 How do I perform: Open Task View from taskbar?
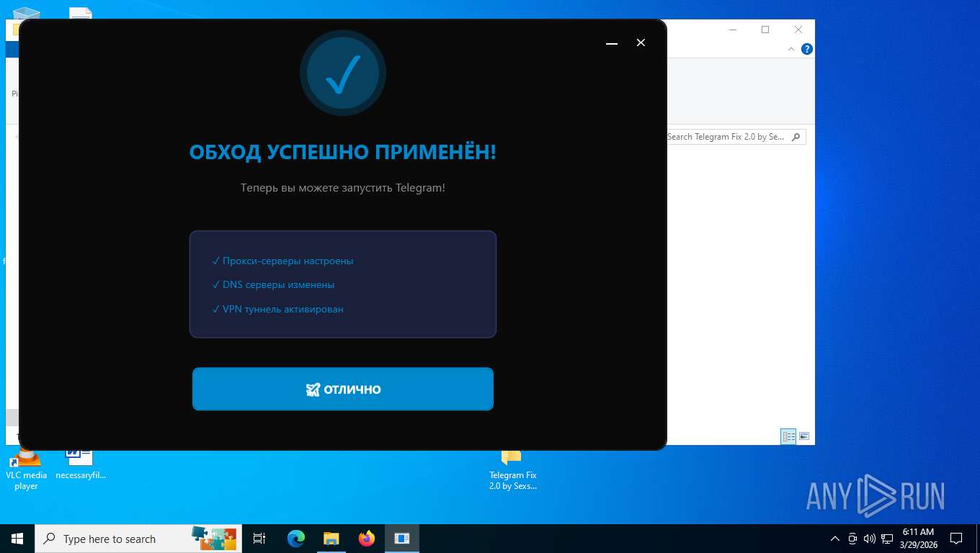(x=259, y=539)
